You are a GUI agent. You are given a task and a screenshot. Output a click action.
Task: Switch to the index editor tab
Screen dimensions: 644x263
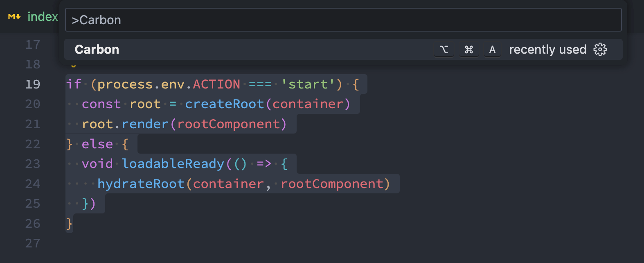tap(43, 17)
